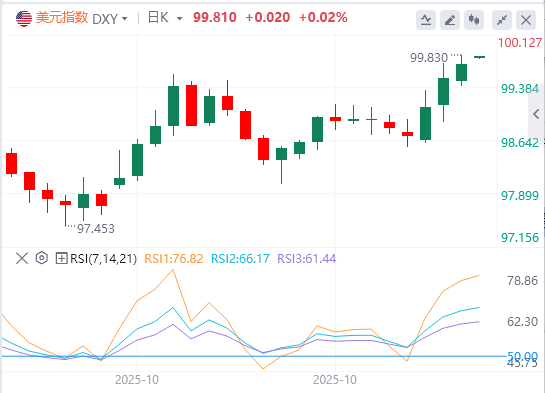Screen dimensions: 545x393
Task: Click the 美元指数 title
Action: click(62, 18)
